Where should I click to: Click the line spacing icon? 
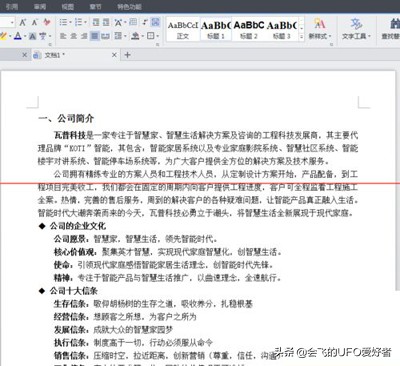click(x=118, y=36)
